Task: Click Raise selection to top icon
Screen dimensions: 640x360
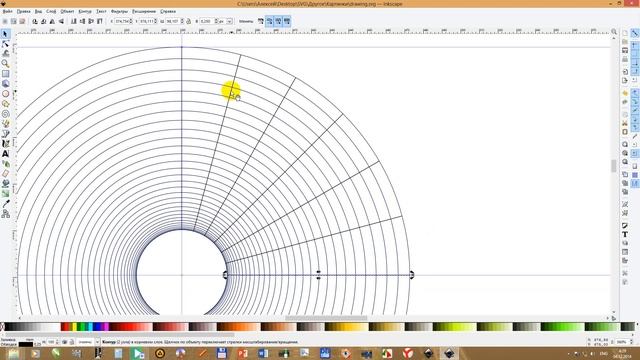Action: (x=100, y=21)
